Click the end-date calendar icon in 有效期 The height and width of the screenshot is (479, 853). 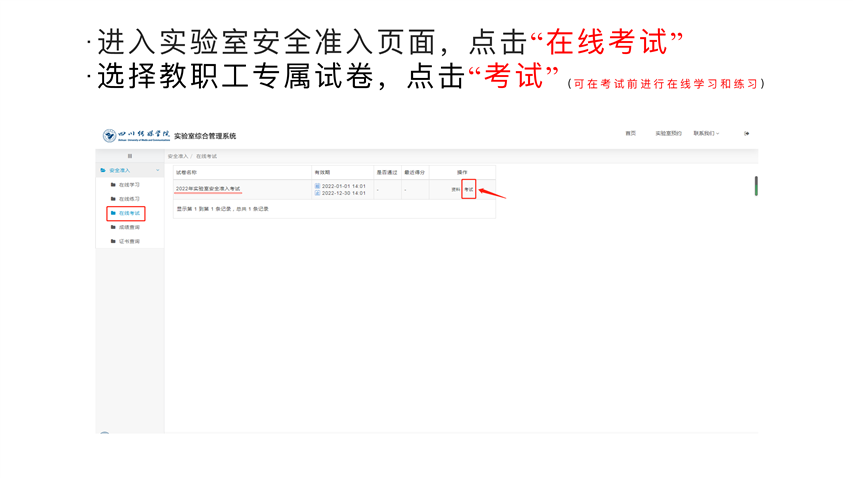point(317,193)
